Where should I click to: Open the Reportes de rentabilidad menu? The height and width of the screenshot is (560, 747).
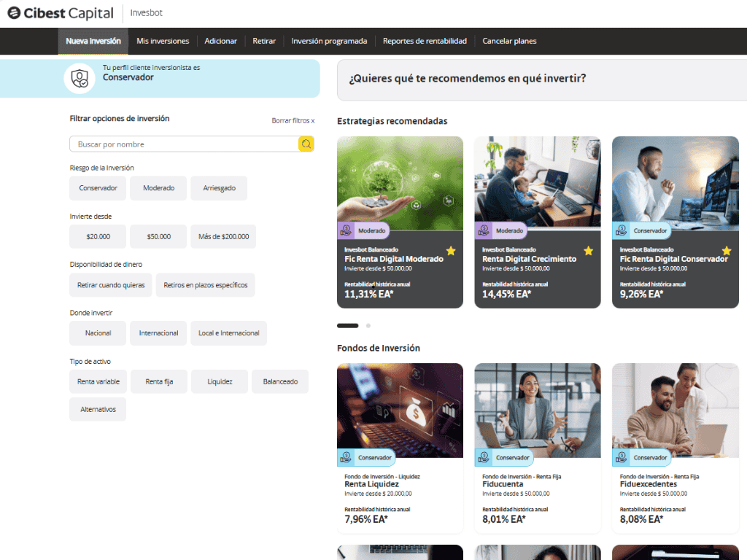pos(423,41)
